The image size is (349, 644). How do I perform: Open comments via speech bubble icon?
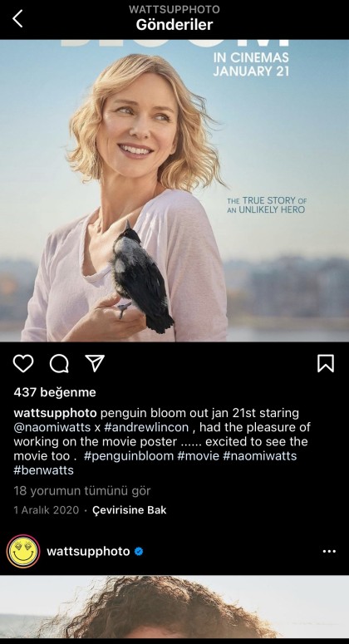click(x=59, y=363)
